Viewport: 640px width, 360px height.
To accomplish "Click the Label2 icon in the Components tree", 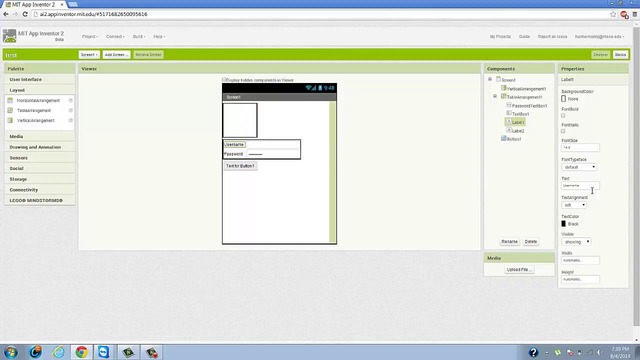I will [x=509, y=130].
